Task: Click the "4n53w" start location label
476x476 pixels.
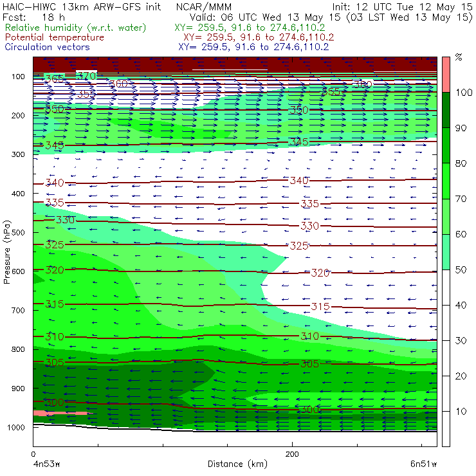Action: pyautogui.click(x=47, y=464)
